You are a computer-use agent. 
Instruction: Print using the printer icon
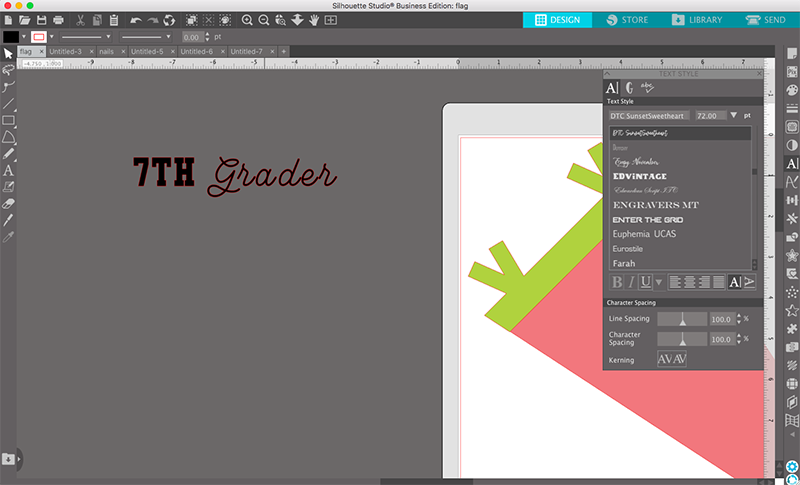tap(59, 20)
